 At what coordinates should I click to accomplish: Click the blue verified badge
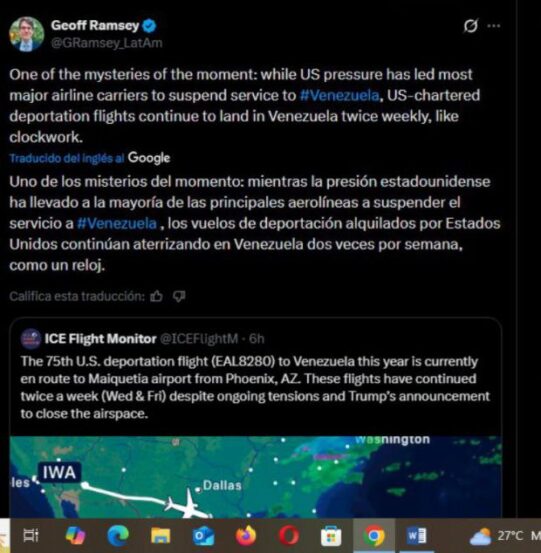[150, 26]
